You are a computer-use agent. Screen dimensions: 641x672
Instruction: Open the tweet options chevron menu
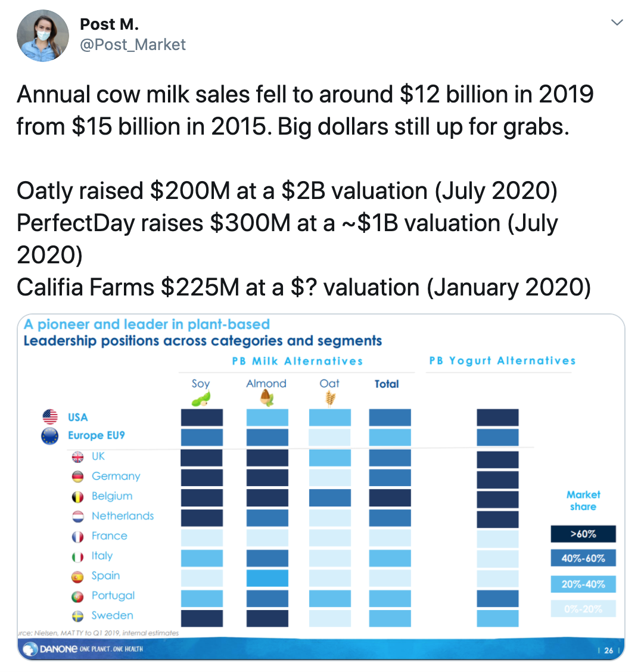(617, 22)
